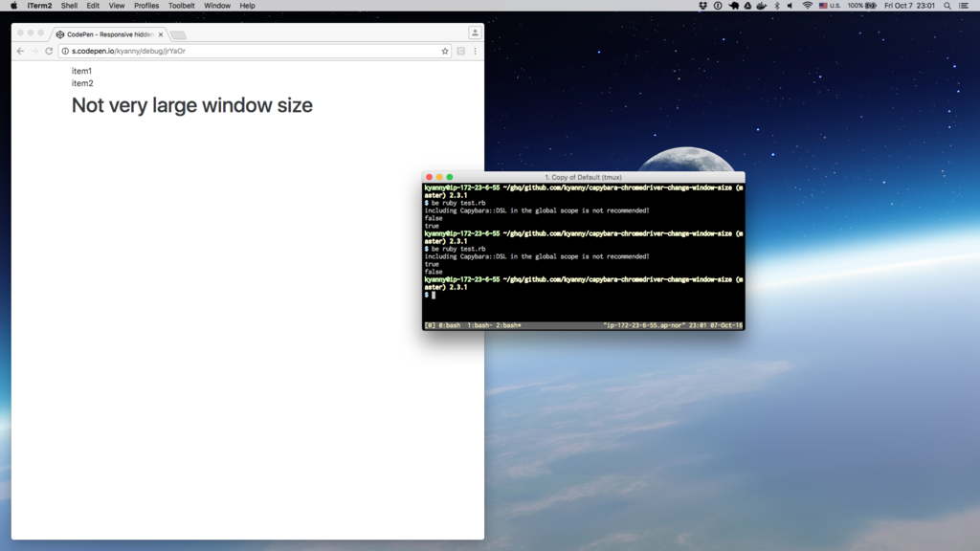The image size is (980, 551).
Task: Open the volume control in the menu bar
Action: click(791, 6)
